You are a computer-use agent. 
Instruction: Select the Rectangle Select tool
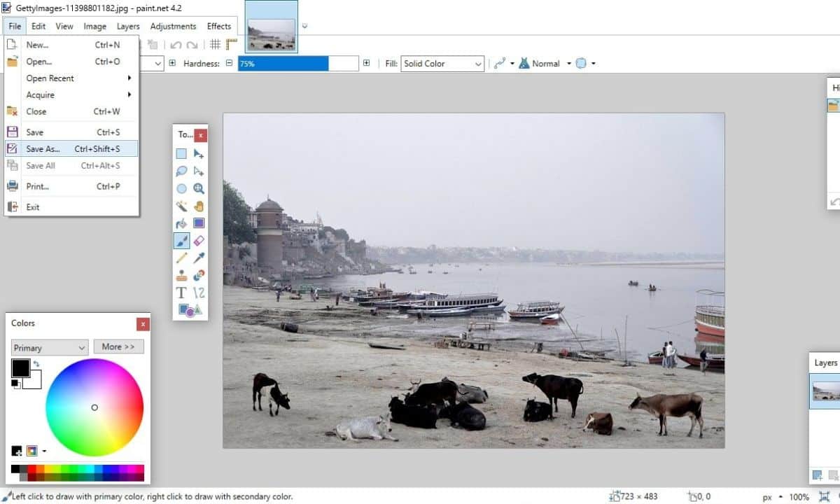[x=181, y=154]
